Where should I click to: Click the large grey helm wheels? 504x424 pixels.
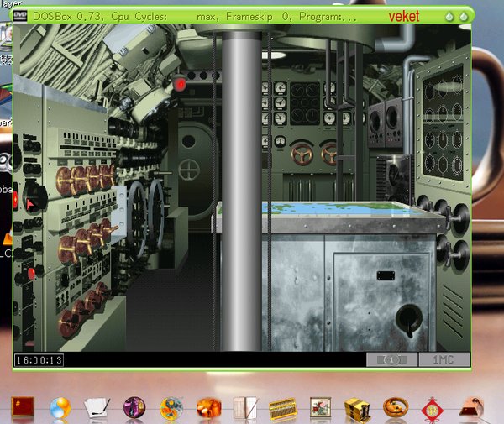(x=145, y=218)
